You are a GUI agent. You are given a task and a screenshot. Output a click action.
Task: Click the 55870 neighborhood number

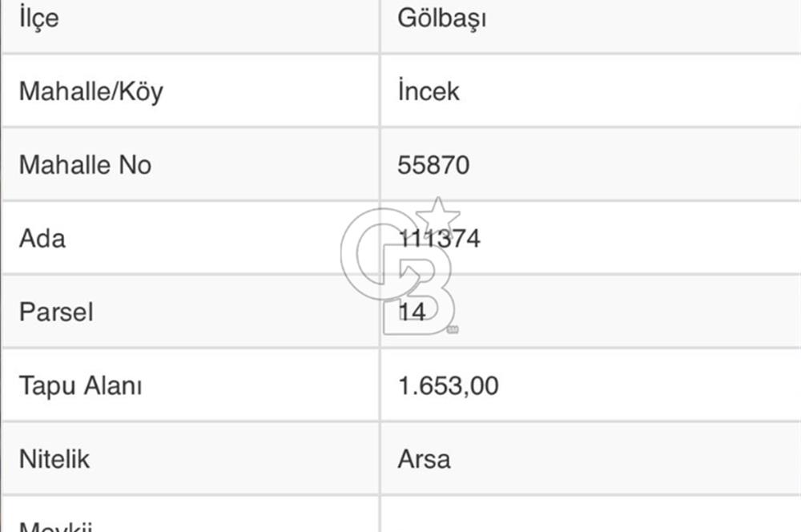point(433,165)
